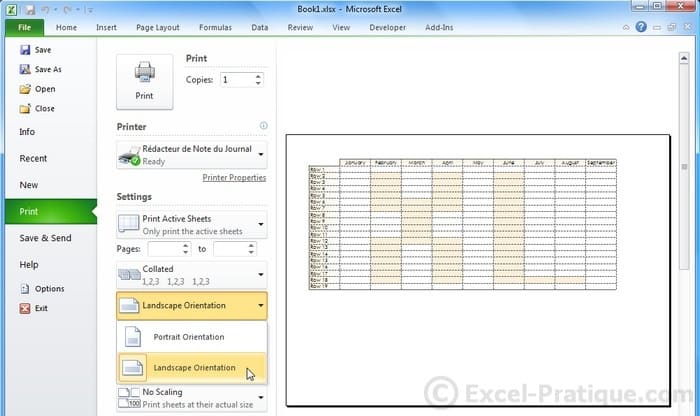700x416 pixels.
Task: Click the Pages 'to' end number field
Action: click(230, 249)
